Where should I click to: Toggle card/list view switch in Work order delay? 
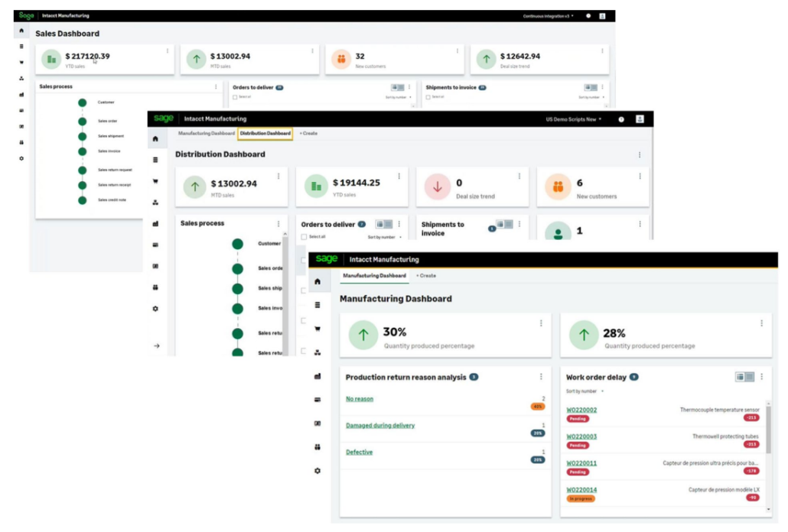pyautogui.click(x=744, y=377)
